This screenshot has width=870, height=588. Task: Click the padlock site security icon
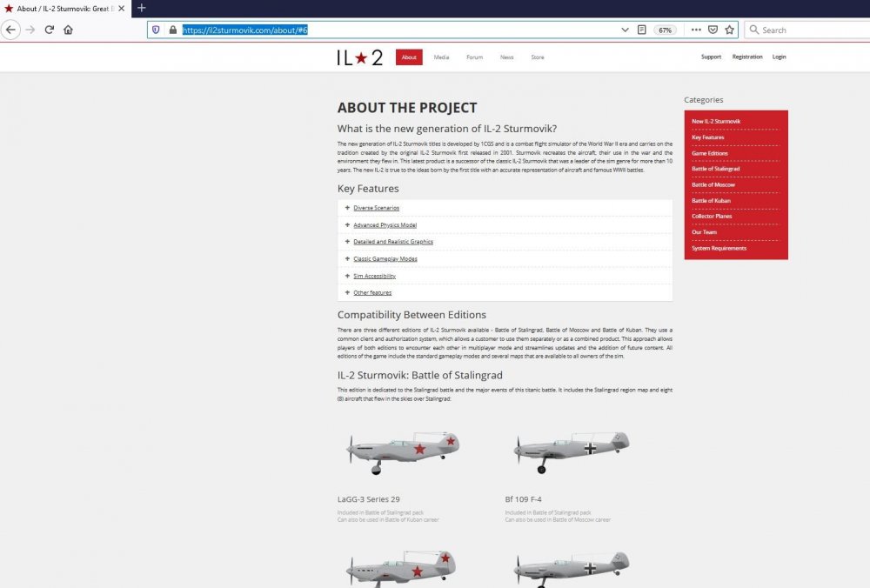pos(171,29)
